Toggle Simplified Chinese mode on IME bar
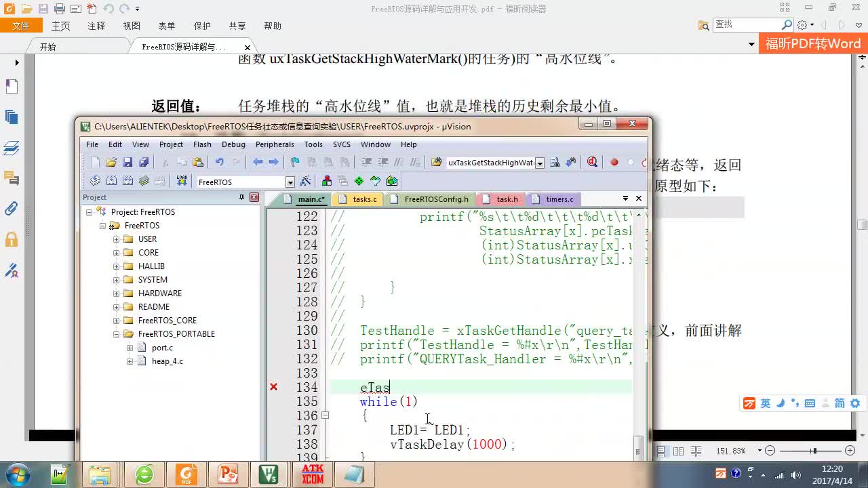Image resolution: width=868 pixels, height=488 pixels. click(840, 403)
